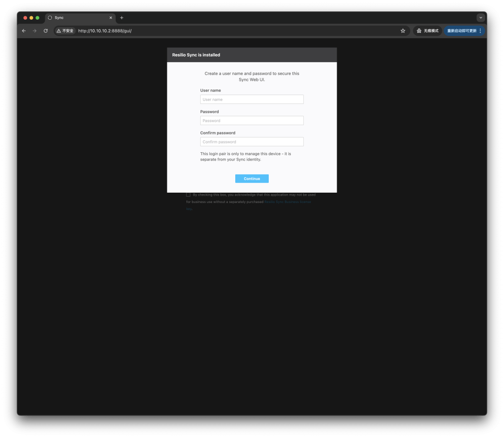Click the Continue button
Viewport: 504px width, 438px height.
click(252, 179)
